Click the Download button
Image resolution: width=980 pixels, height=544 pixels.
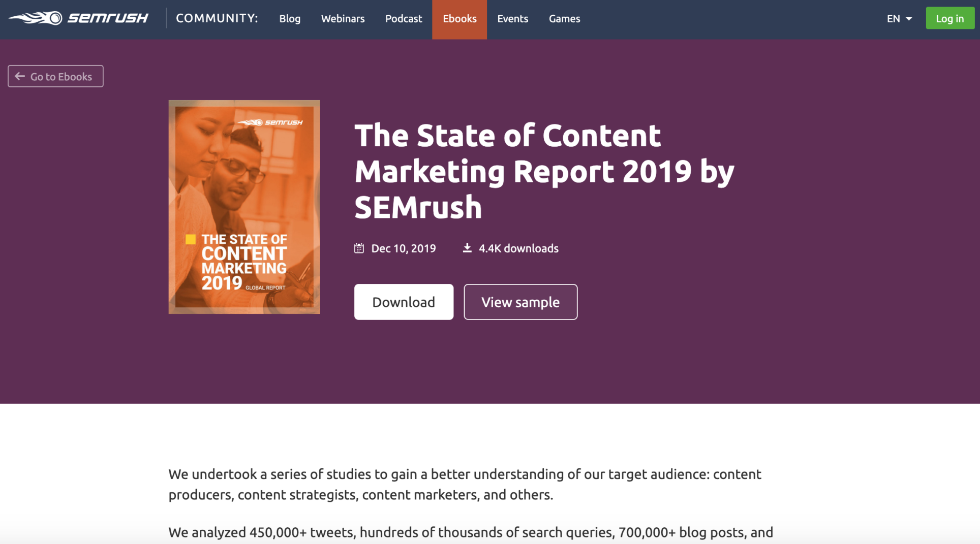[x=403, y=302]
